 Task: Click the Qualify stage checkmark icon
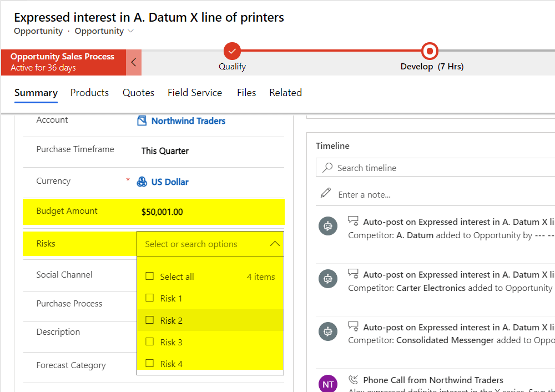232,51
